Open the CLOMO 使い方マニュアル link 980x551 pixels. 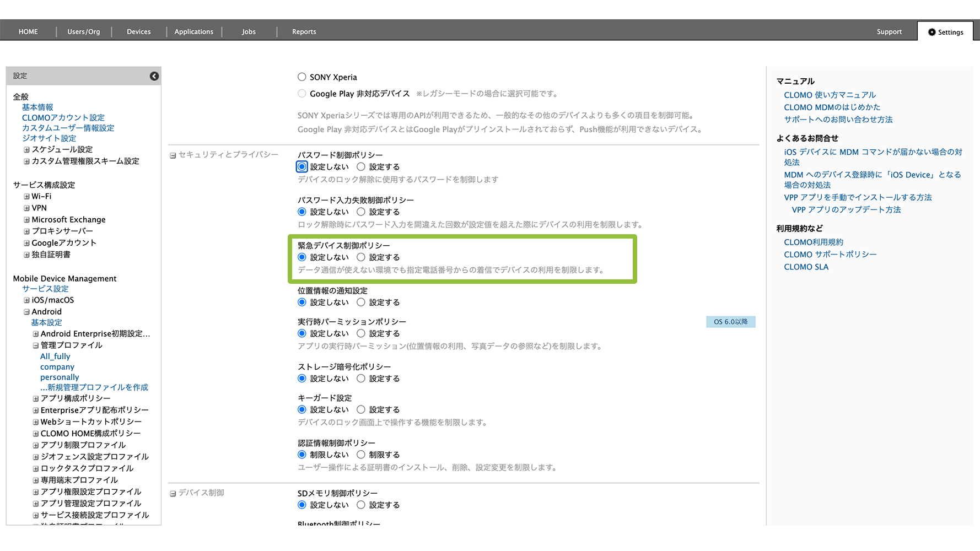(830, 95)
